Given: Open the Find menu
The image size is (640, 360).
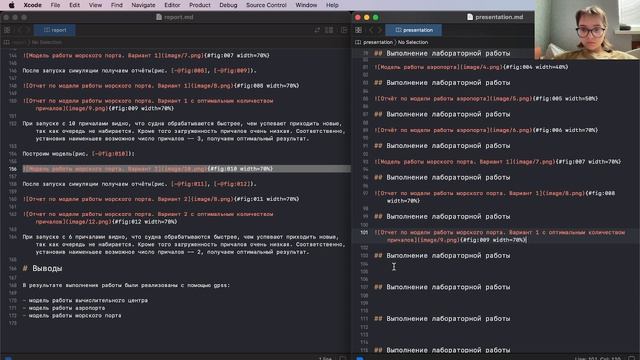Looking at the screenshot, I should coord(117,5).
